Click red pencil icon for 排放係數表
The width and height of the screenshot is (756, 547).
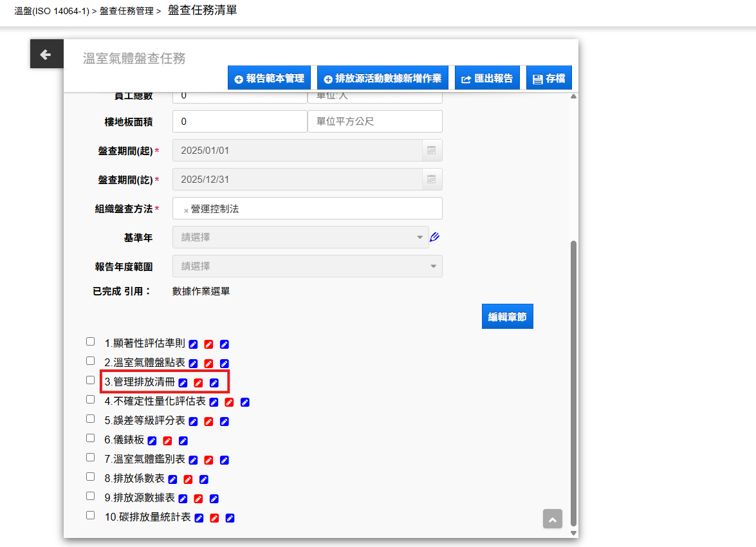click(x=188, y=479)
